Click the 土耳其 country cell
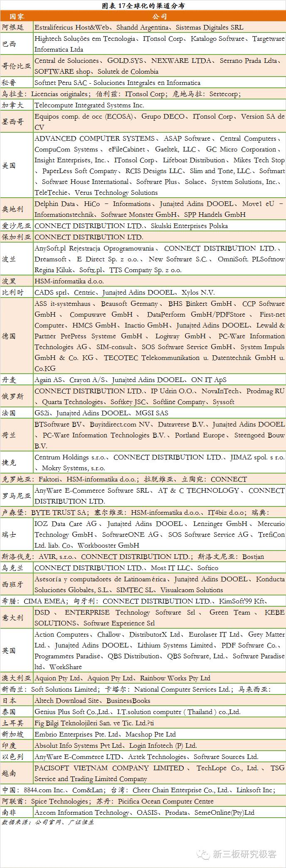The width and height of the screenshot is (286, 868). tap(17, 723)
